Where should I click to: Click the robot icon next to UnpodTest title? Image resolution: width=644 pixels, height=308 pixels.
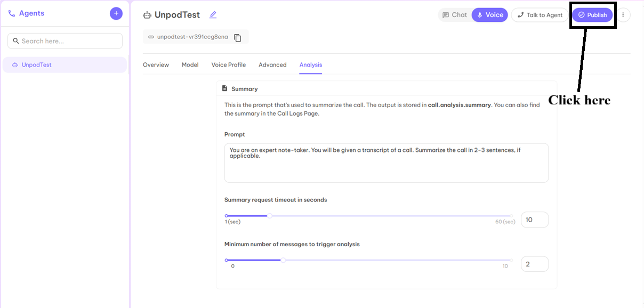[x=147, y=15]
